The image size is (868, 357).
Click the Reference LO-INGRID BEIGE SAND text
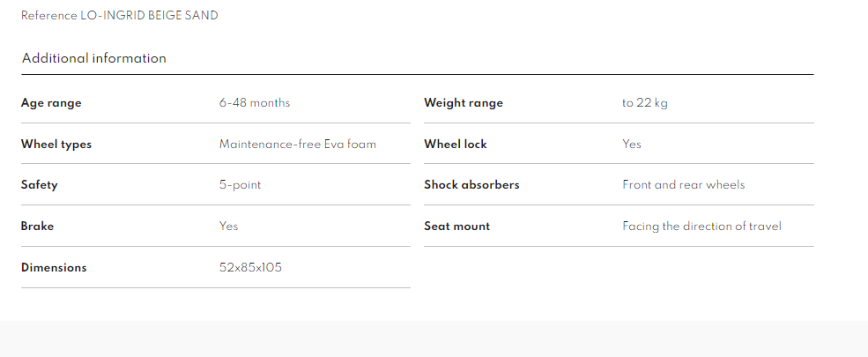[119, 15]
